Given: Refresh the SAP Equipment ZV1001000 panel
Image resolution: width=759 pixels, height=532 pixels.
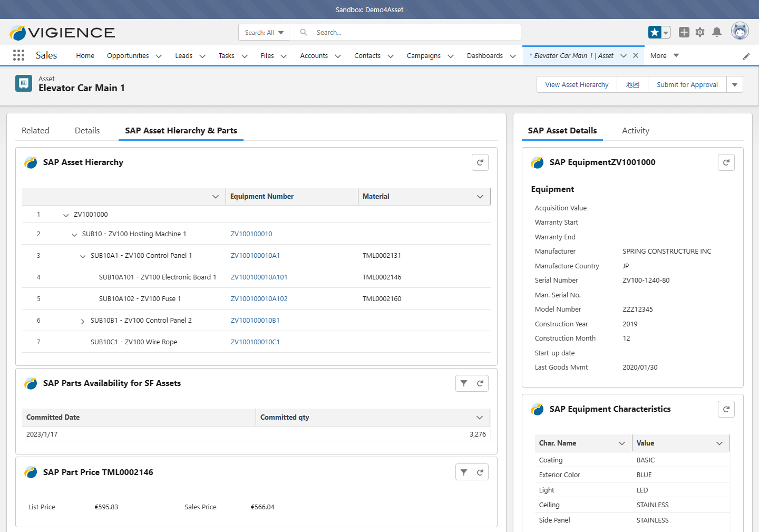Looking at the screenshot, I should pos(726,162).
